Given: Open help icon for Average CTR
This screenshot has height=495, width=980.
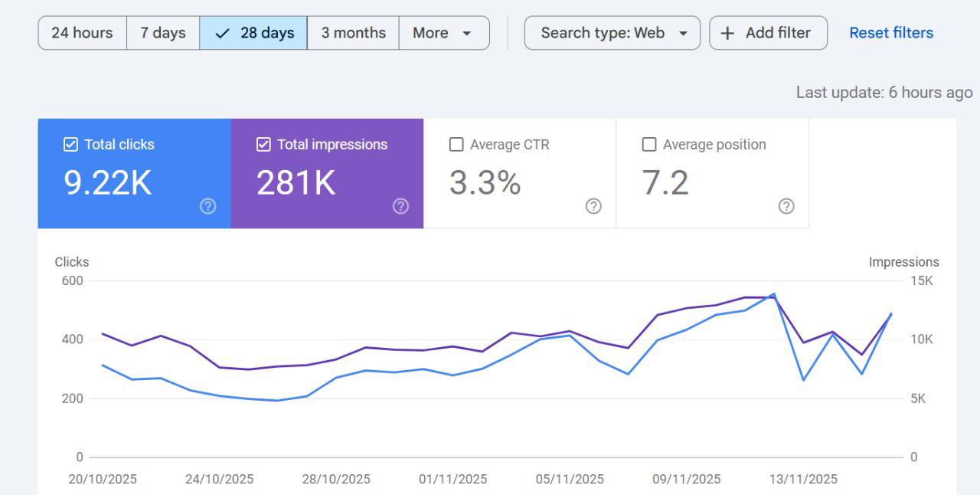Looking at the screenshot, I should point(593,206).
